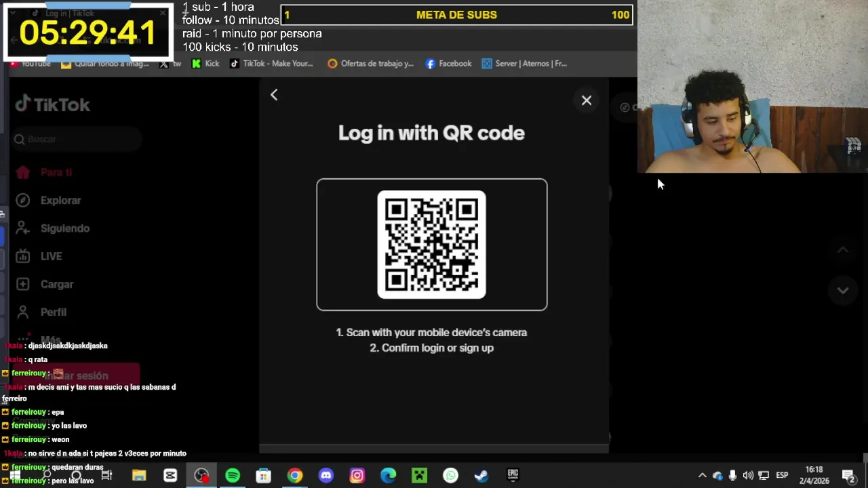Click the Cargar plus icon
The width and height of the screenshot is (868, 488).
click(x=23, y=284)
